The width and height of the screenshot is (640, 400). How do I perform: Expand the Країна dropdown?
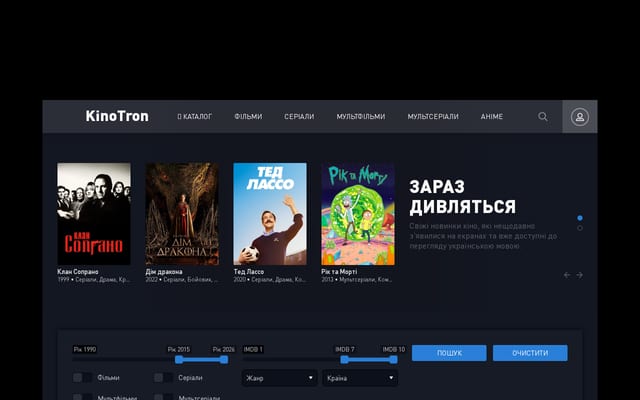(x=360, y=378)
